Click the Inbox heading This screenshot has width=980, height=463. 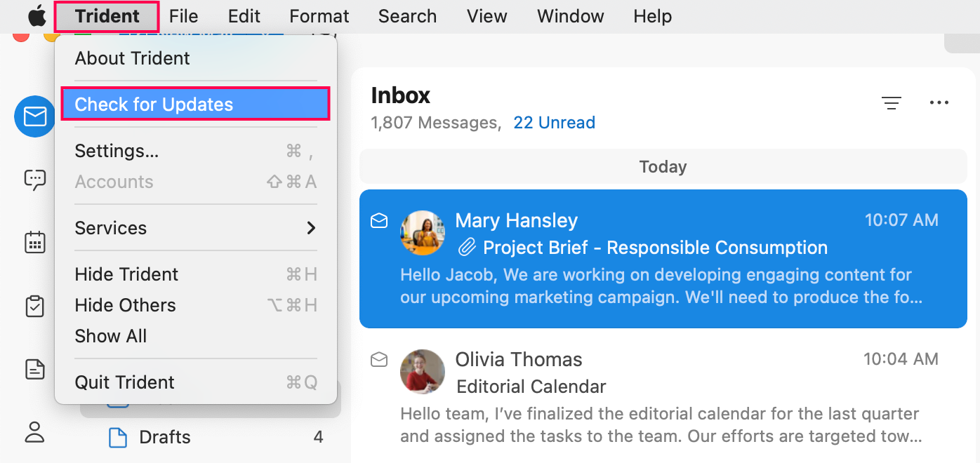[x=401, y=95]
